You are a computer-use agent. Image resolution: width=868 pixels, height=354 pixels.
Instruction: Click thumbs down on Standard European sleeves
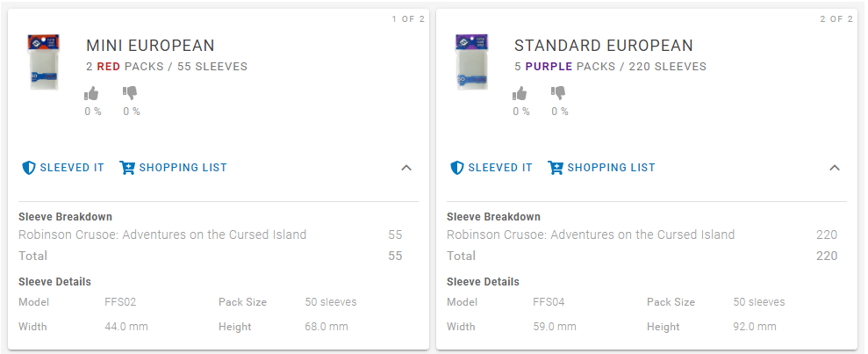click(x=558, y=93)
